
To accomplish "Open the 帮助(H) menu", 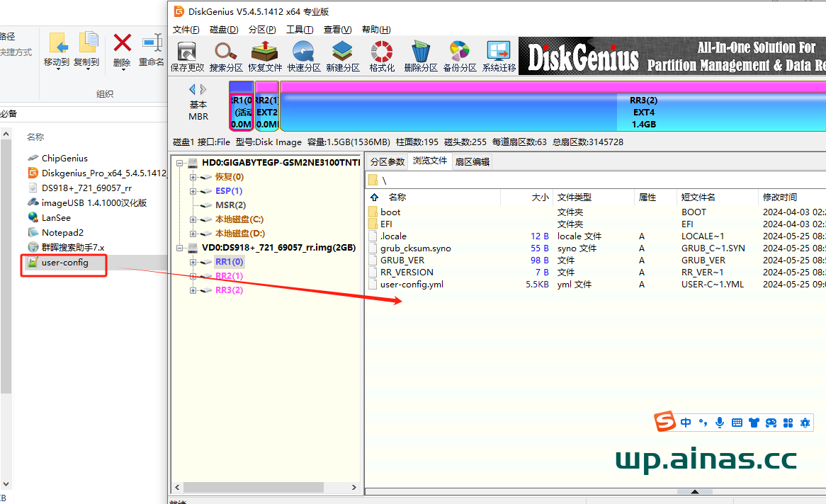I will point(376,30).
